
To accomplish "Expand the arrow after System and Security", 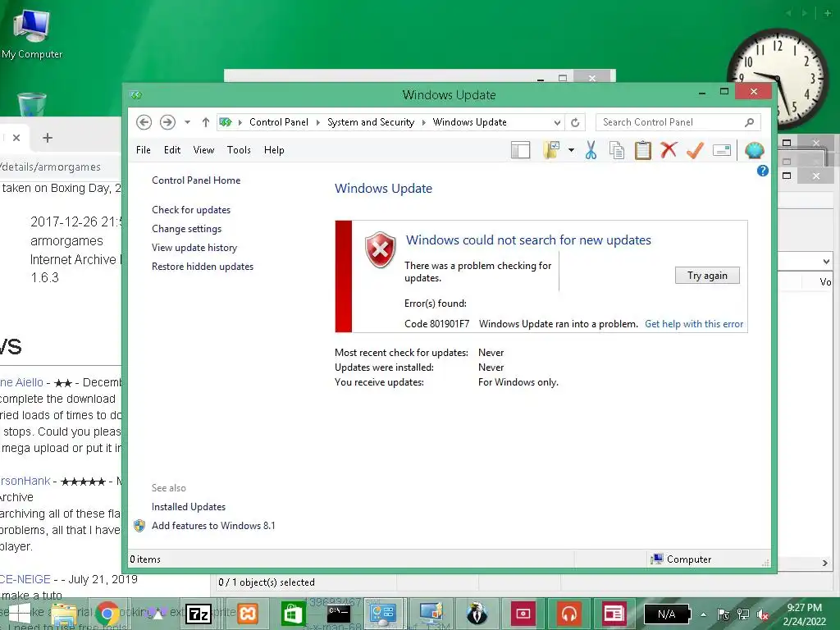I will click(424, 122).
